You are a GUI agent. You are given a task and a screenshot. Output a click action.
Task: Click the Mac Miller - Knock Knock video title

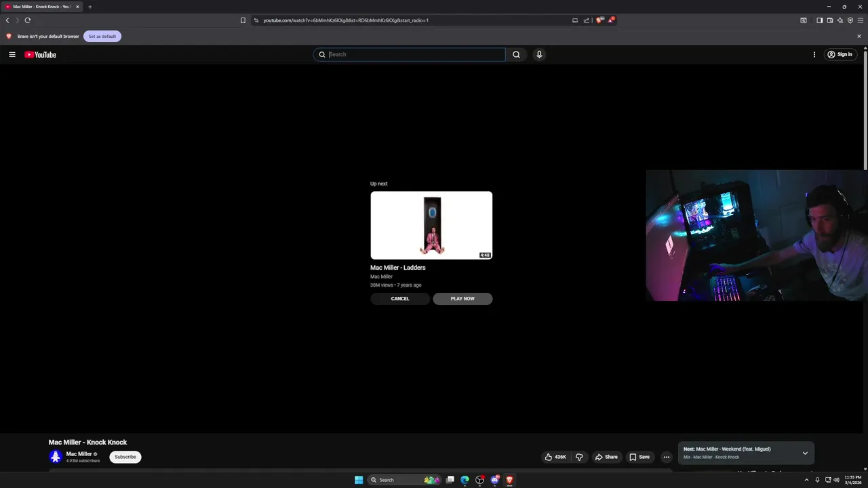pos(87,443)
